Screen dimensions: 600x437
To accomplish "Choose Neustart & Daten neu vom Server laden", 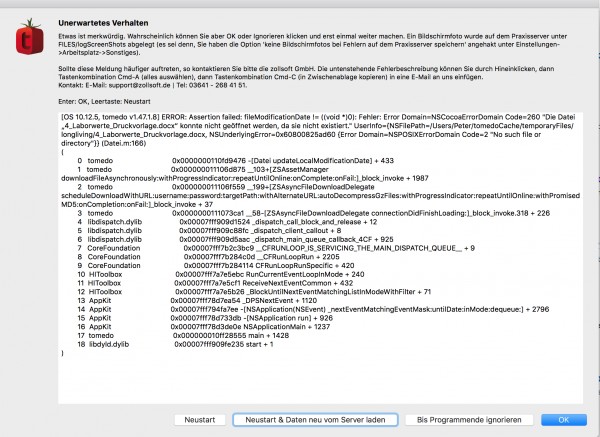I will pyautogui.click(x=315, y=420).
